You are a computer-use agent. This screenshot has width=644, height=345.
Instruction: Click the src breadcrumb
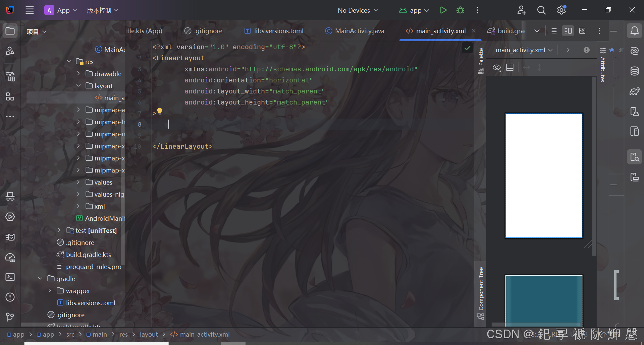[70, 334]
